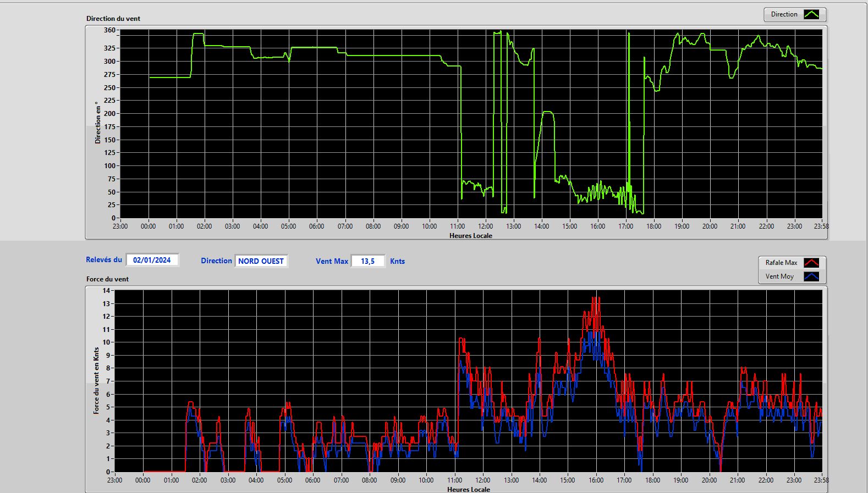This screenshot has width=868, height=493.
Task: Click the Vent Max value field 13,5
Action: click(368, 261)
